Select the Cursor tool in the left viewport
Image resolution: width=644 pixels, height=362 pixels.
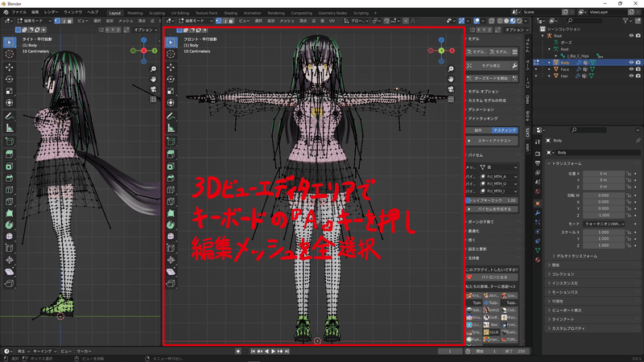tap(10, 54)
